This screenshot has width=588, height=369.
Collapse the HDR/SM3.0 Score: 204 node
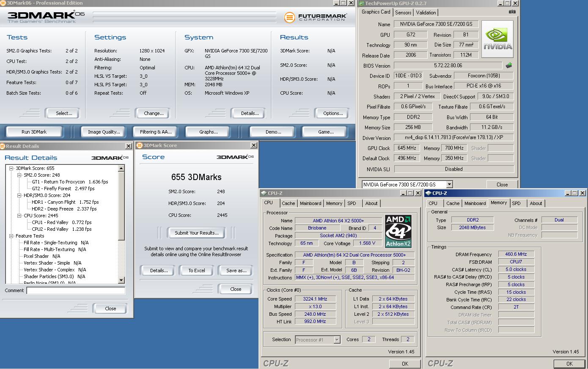(19, 195)
